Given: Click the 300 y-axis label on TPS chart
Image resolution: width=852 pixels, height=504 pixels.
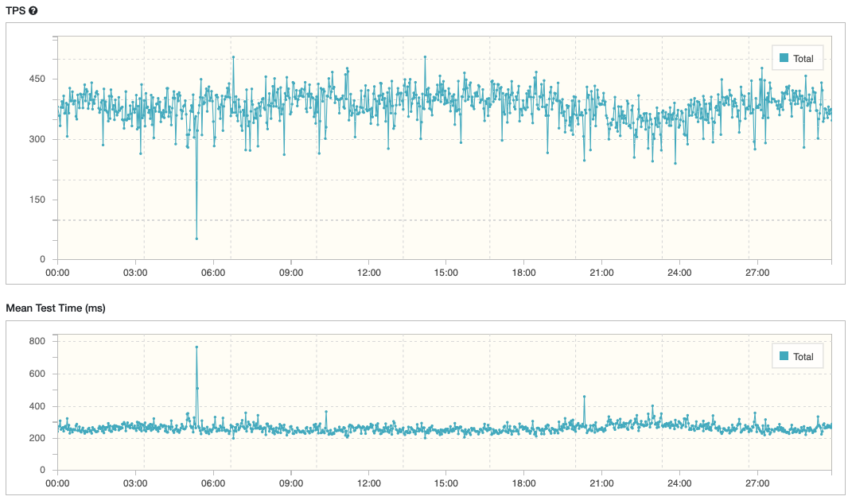Looking at the screenshot, I should coord(37,139).
